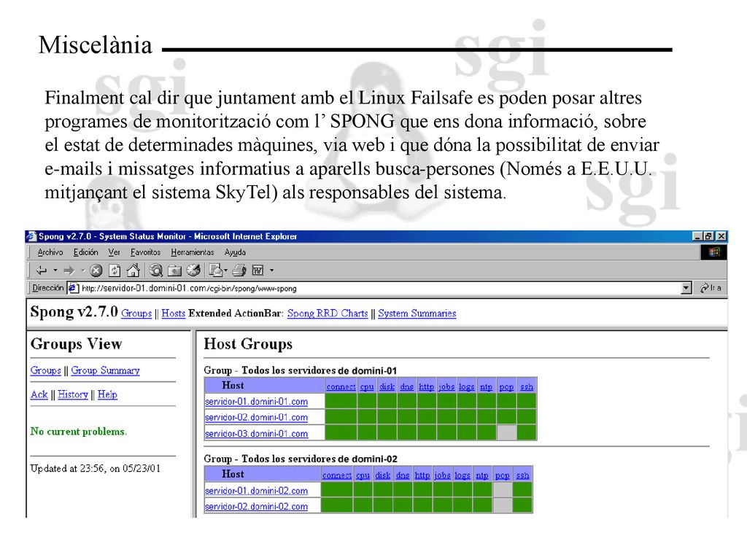
Task: Expand the Mail button dropdown arrow
Action: (x=226, y=271)
